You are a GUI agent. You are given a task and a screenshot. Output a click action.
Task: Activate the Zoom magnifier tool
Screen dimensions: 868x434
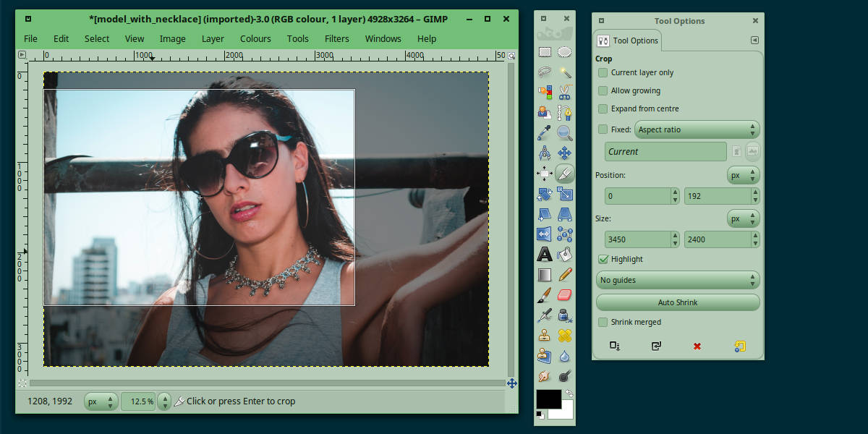click(565, 133)
